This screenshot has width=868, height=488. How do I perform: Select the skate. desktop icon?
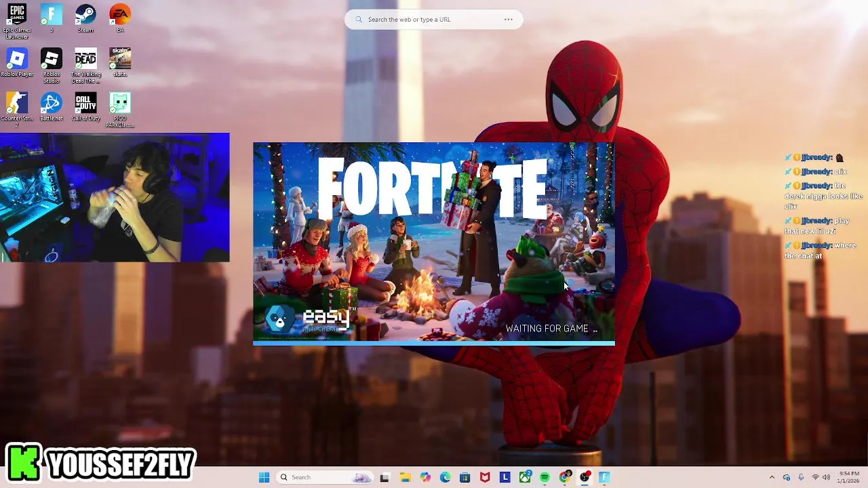pos(120,63)
